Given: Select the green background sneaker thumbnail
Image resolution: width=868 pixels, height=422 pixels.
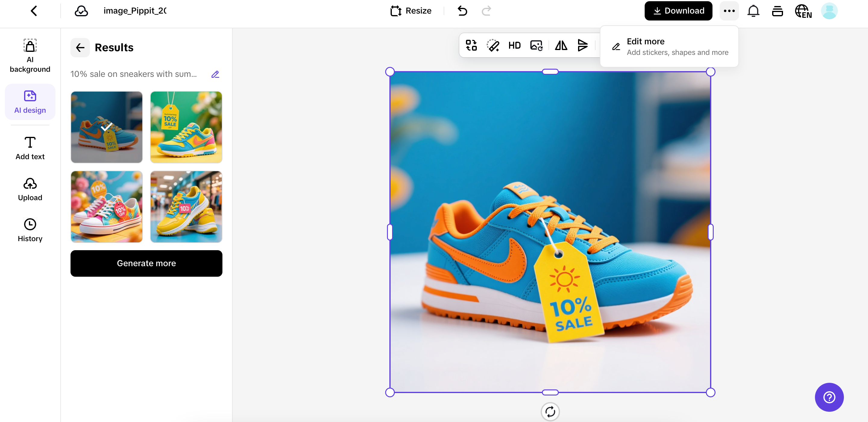Looking at the screenshot, I should pos(186,128).
